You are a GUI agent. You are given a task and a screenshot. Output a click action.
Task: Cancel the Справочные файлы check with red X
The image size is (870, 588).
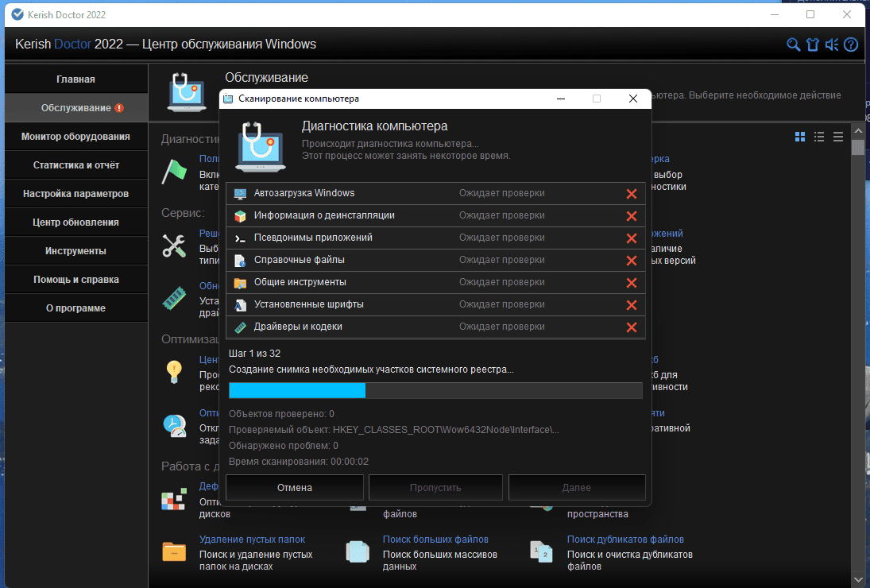point(632,260)
